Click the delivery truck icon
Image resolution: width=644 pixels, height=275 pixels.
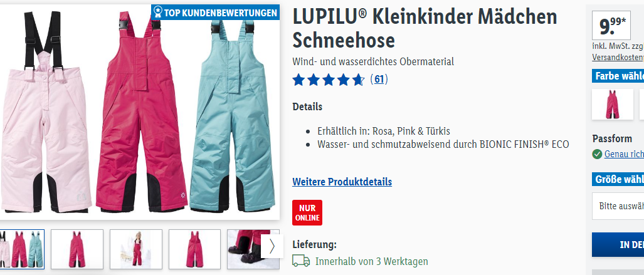coord(301,261)
